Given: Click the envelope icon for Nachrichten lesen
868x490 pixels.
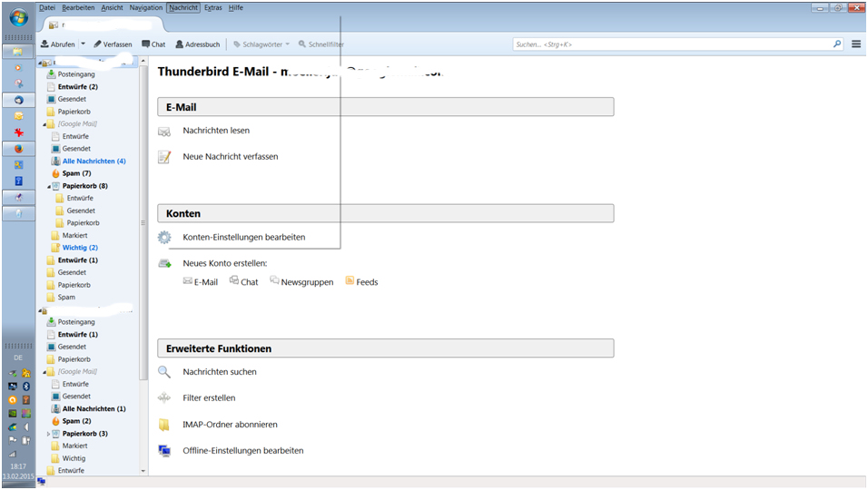Looking at the screenshot, I should [164, 131].
